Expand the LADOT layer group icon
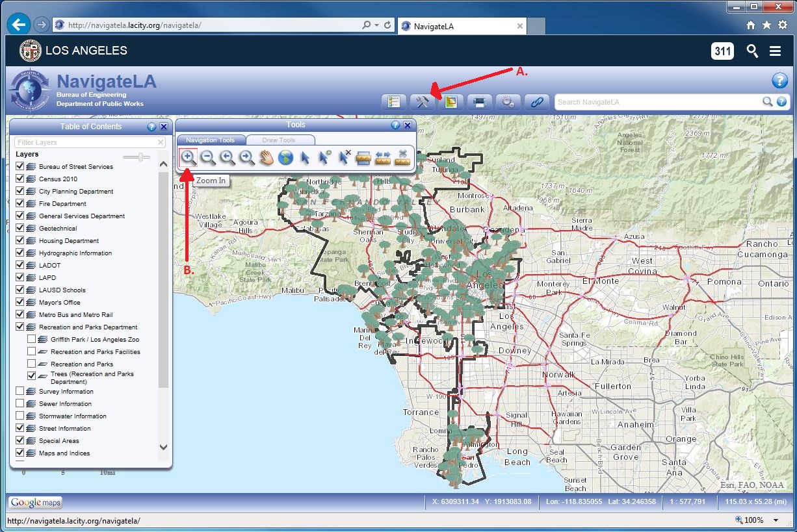The image size is (797, 532). pyautogui.click(x=31, y=265)
